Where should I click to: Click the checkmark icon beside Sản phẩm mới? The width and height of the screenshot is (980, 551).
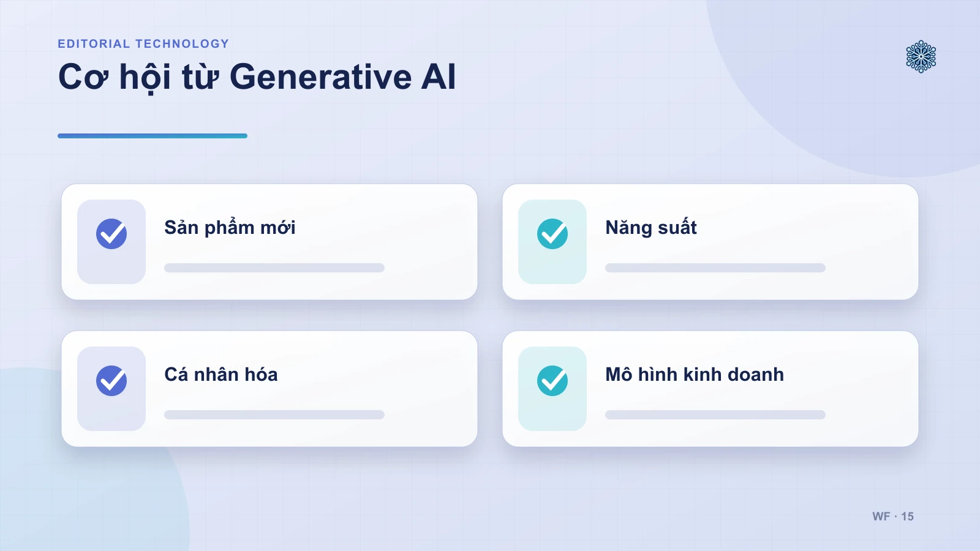coord(111,234)
